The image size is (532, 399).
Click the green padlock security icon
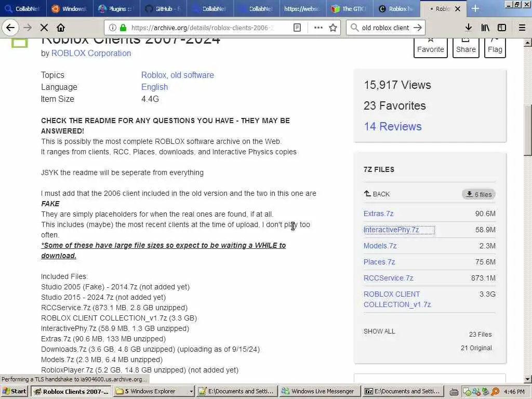point(123,28)
